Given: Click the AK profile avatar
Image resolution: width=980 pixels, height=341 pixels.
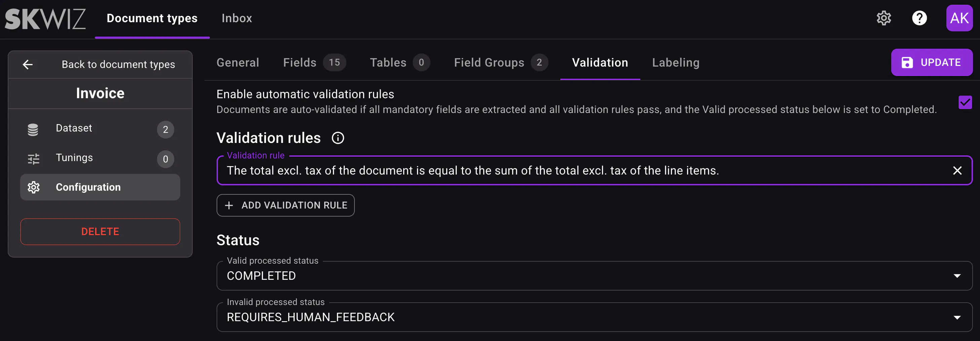Looking at the screenshot, I should pyautogui.click(x=959, y=18).
